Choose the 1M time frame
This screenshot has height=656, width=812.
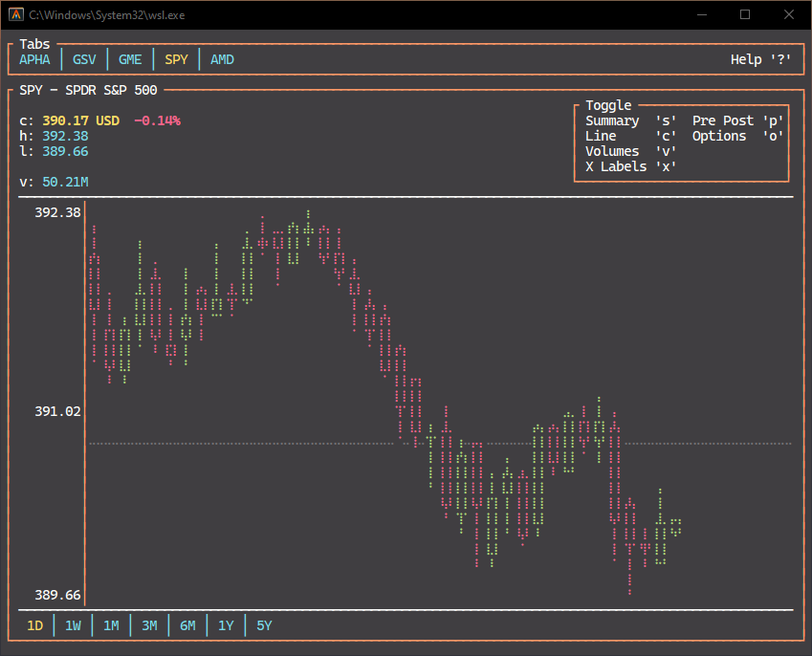pyautogui.click(x=111, y=625)
